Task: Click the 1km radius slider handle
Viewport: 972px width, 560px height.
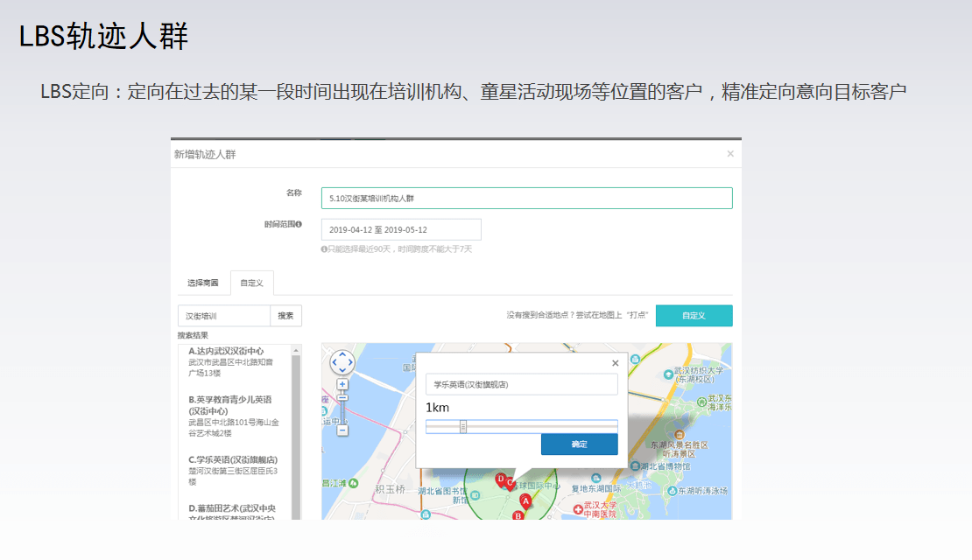Action: click(462, 425)
